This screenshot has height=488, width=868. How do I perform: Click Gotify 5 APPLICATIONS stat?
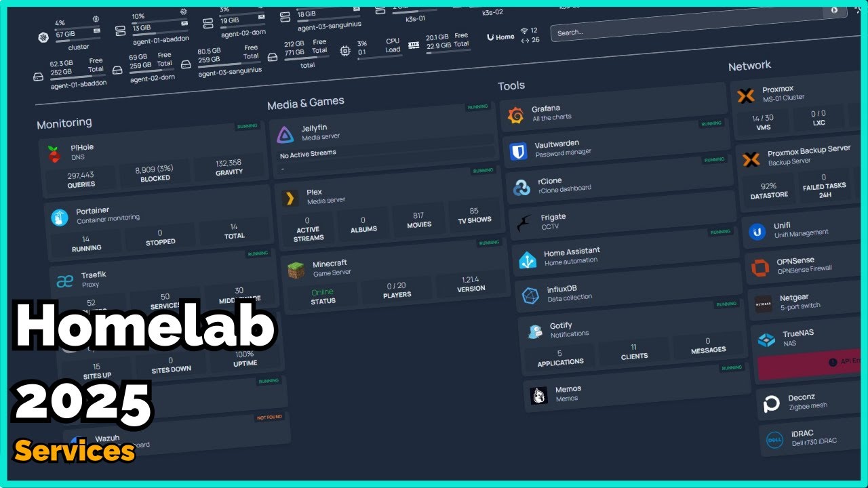(560, 358)
